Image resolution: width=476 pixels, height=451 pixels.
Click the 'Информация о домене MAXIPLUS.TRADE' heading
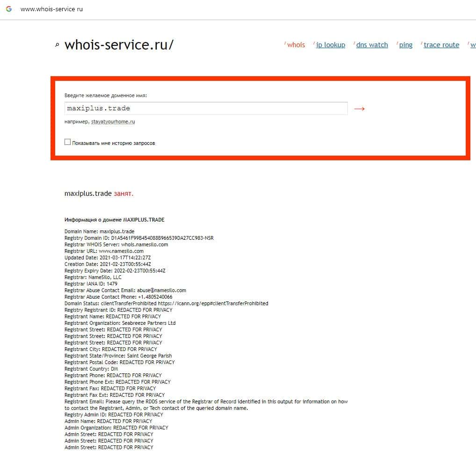pyautogui.click(x=115, y=220)
